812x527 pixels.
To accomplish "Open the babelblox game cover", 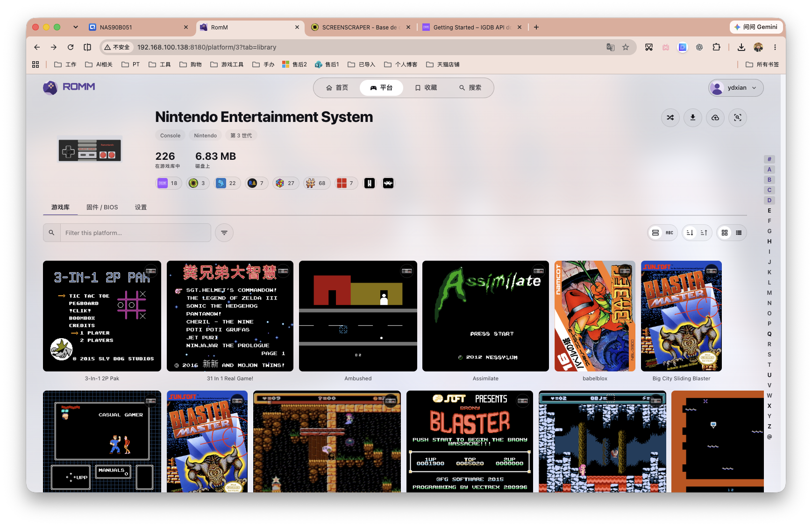I will pyautogui.click(x=595, y=316).
